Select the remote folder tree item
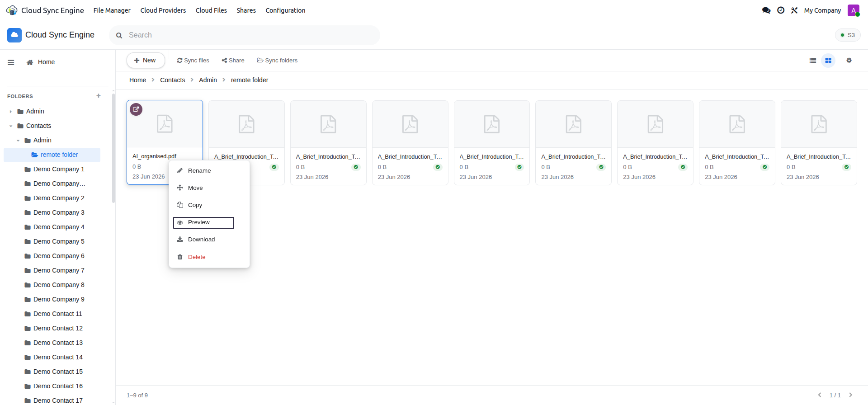 coord(52,155)
